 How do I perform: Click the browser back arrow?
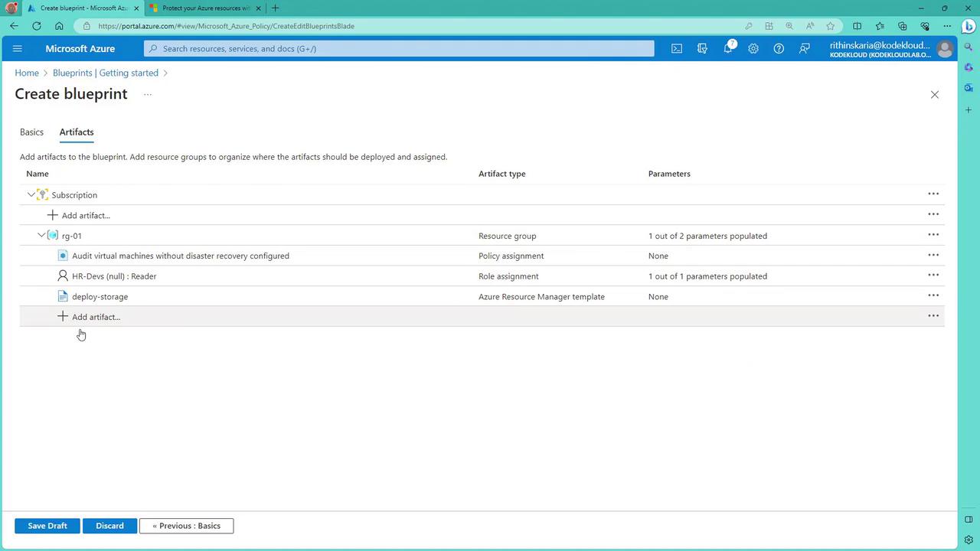[x=15, y=26]
